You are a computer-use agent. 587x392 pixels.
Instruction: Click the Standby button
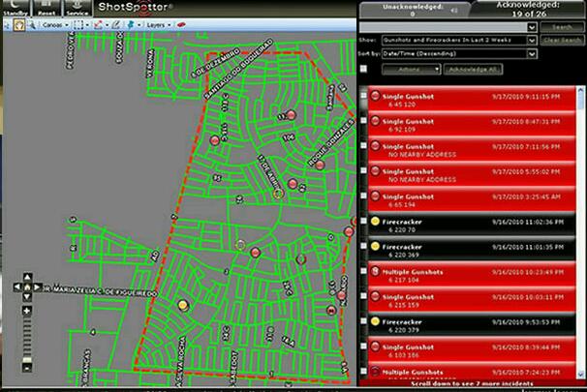click(x=15, y=9)
